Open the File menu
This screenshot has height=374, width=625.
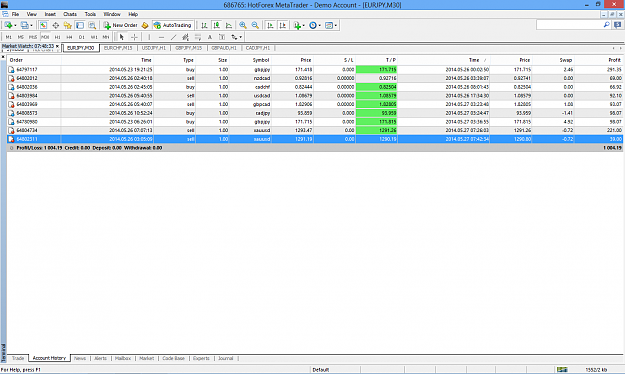point(15,14)
